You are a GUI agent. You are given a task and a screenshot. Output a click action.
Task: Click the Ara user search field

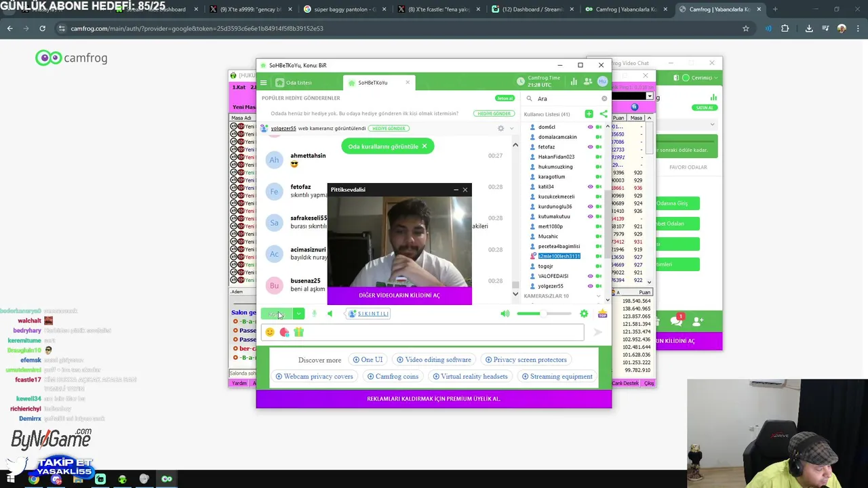tap(568, 98)
